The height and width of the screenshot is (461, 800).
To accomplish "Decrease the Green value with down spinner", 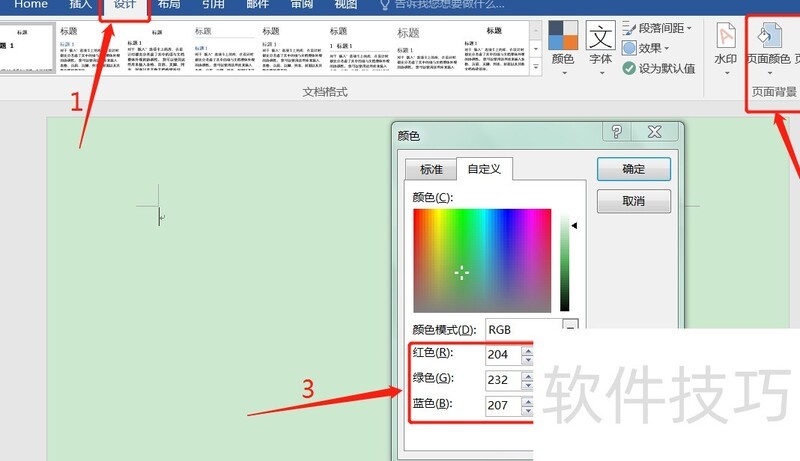I will click(528, 386).
